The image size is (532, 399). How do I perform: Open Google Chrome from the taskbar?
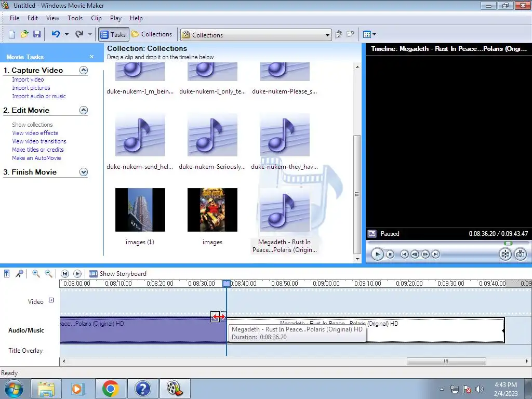[x=111, y=389]
